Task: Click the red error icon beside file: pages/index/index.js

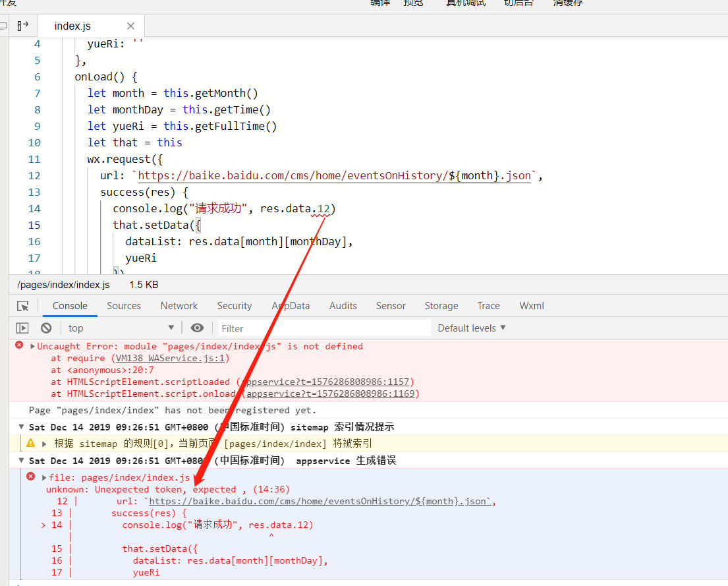Action: (31, 477)
